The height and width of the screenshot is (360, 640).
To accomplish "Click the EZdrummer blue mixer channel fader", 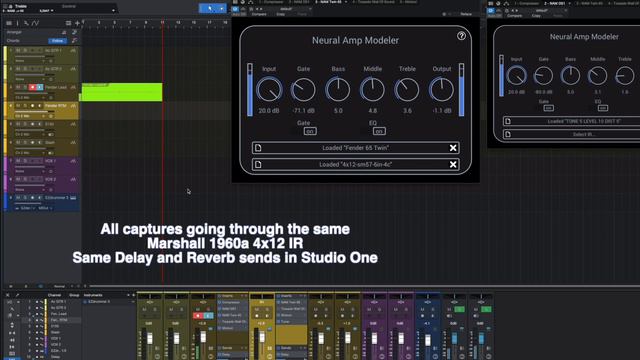I will 427,340.
